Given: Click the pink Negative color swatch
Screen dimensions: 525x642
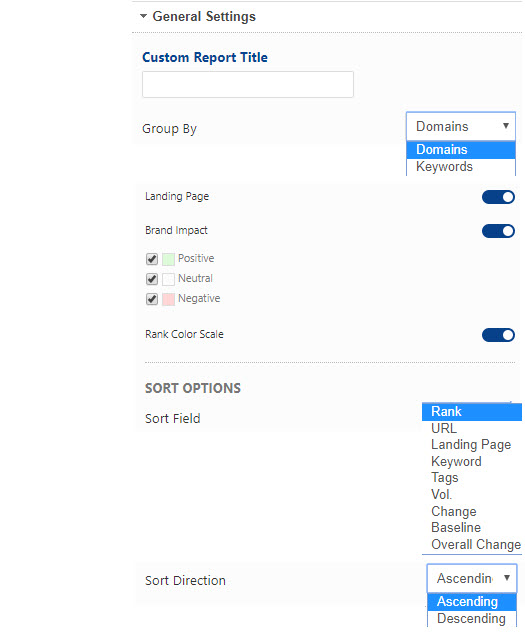Looking at the screenshot, I should (168, 299).
